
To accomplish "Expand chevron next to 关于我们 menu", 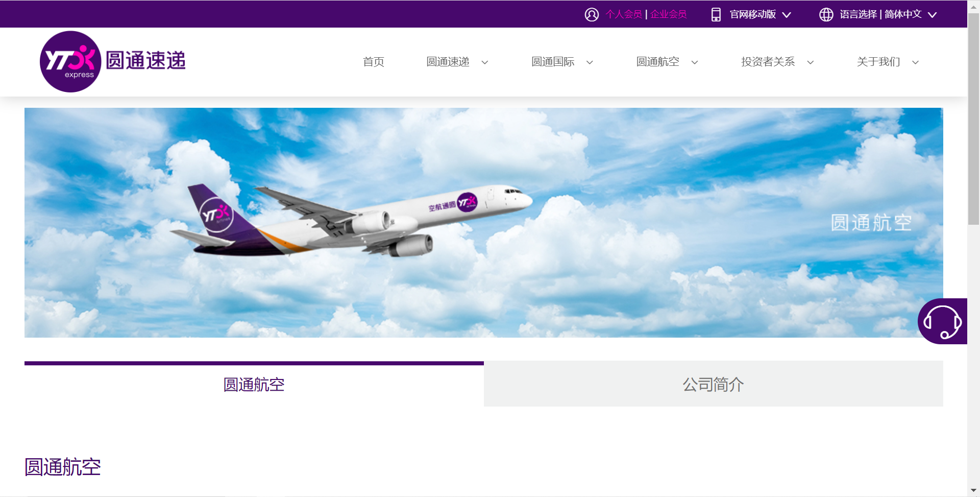I will [915, 62].
